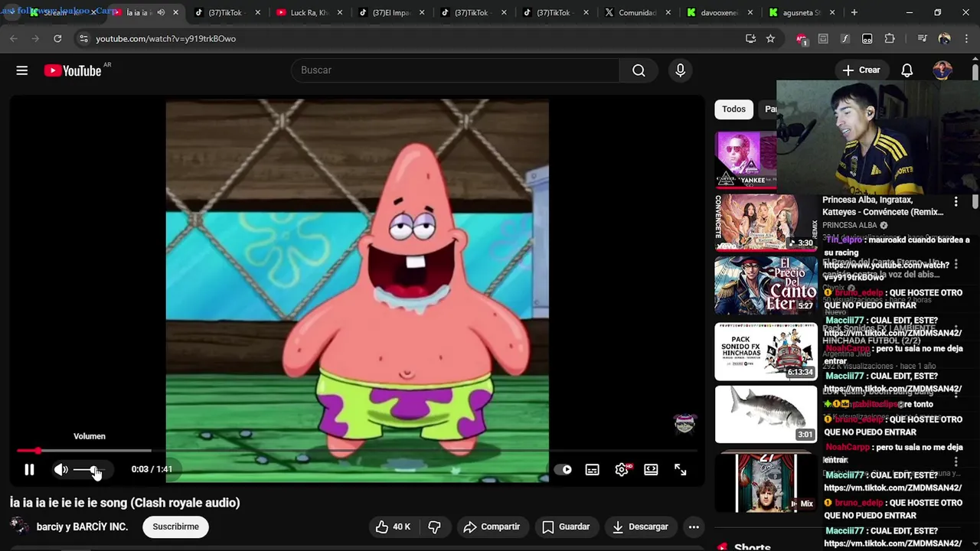Go to YouTube home via logo

click(73, 70)
